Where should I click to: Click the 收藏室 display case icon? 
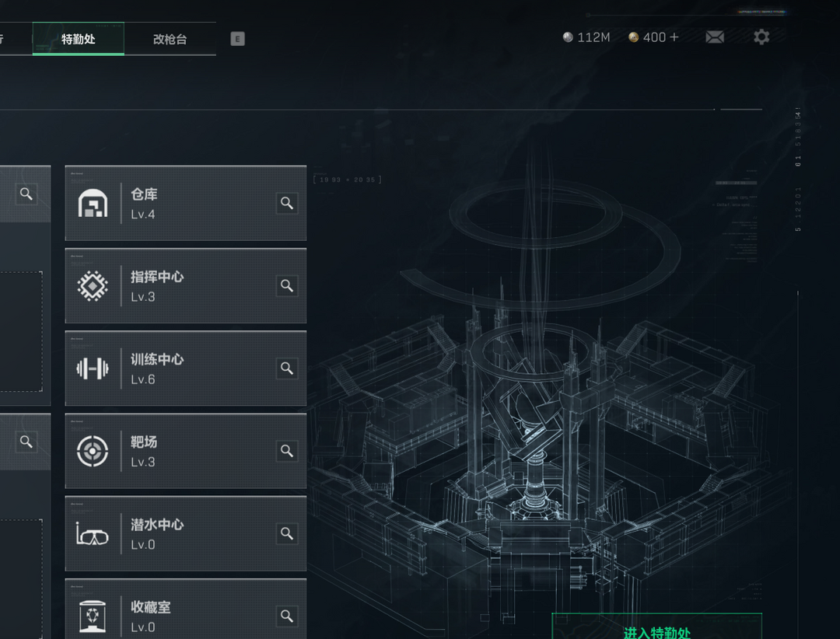[93, 616]
